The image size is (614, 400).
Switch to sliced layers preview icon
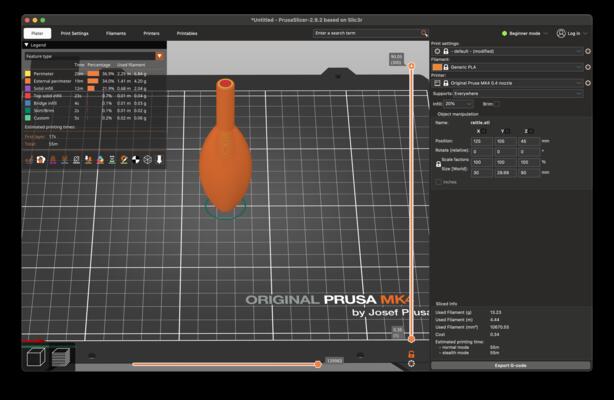(61, 357)
